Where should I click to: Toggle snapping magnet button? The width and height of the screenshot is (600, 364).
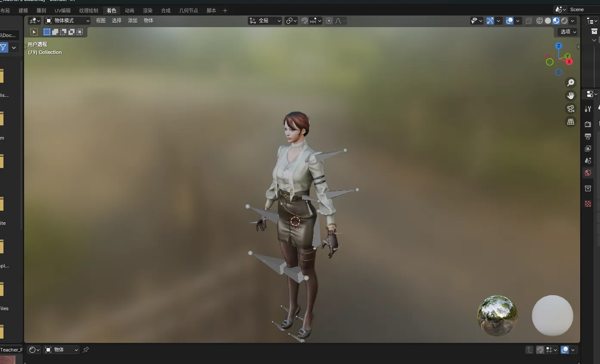point(305,21)
